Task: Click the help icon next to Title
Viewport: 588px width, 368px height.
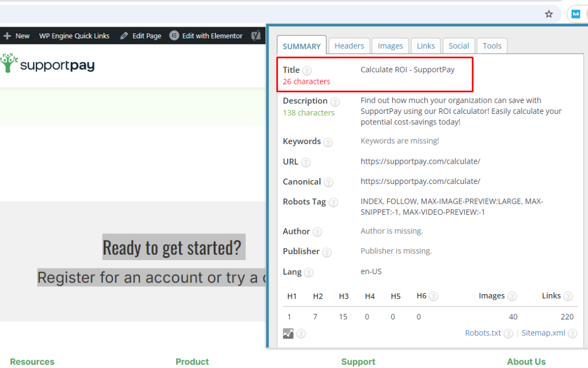Action: pos(307,71)
